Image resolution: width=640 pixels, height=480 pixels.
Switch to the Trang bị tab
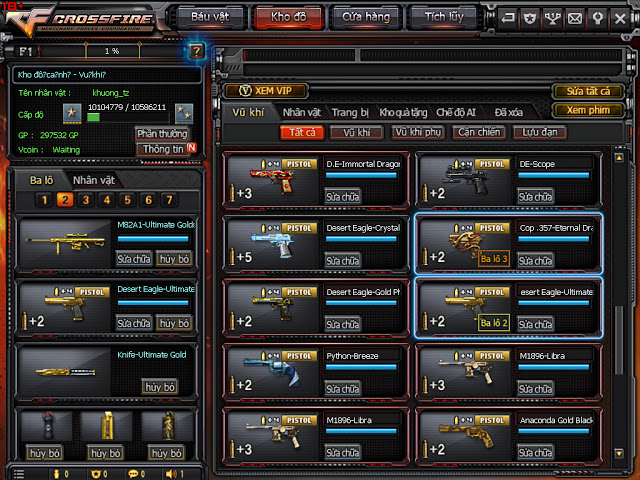tap(350, 112)
